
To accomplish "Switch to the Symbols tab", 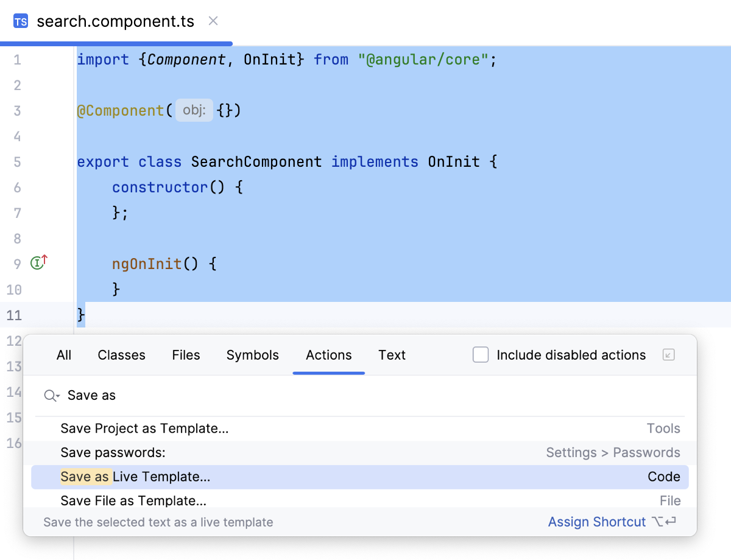I will click(252, 355).
